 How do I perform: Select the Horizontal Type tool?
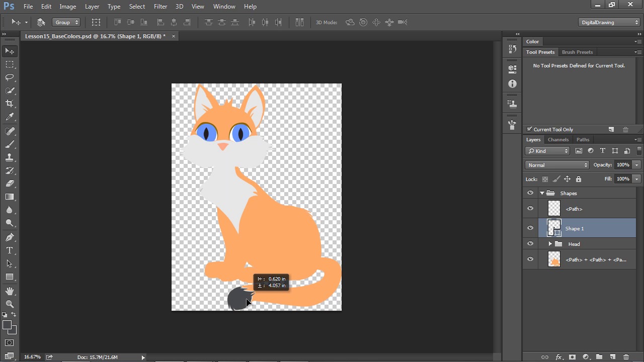click(x=10, y=250)
